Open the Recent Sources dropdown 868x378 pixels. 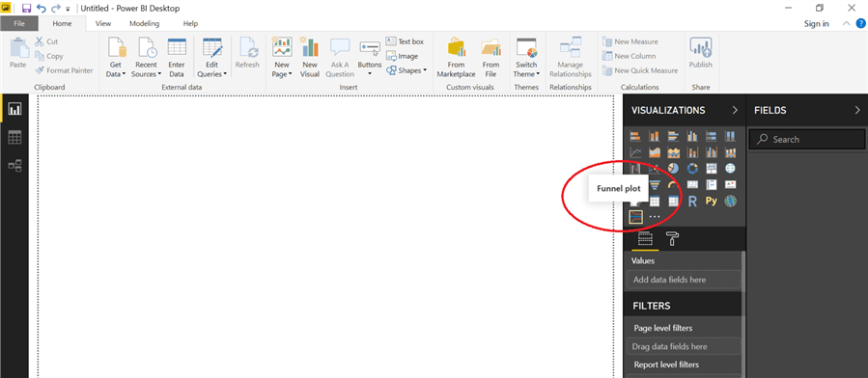(146, 57)
